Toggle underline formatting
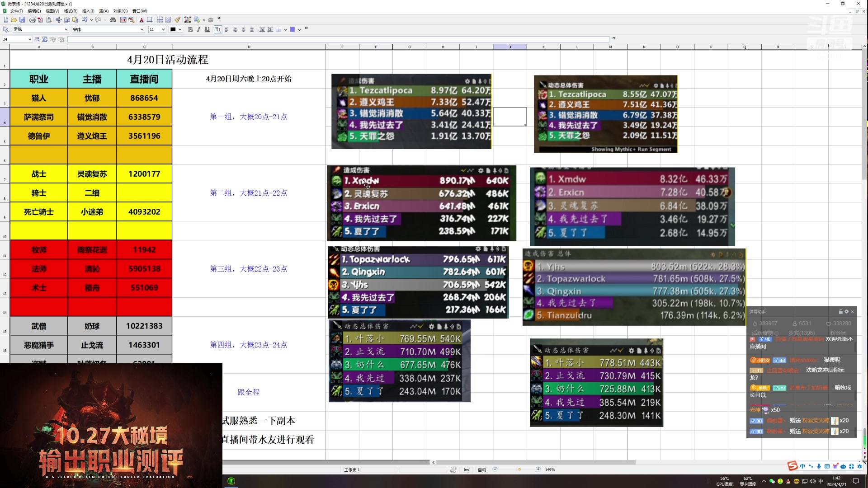 pos(207,30)
